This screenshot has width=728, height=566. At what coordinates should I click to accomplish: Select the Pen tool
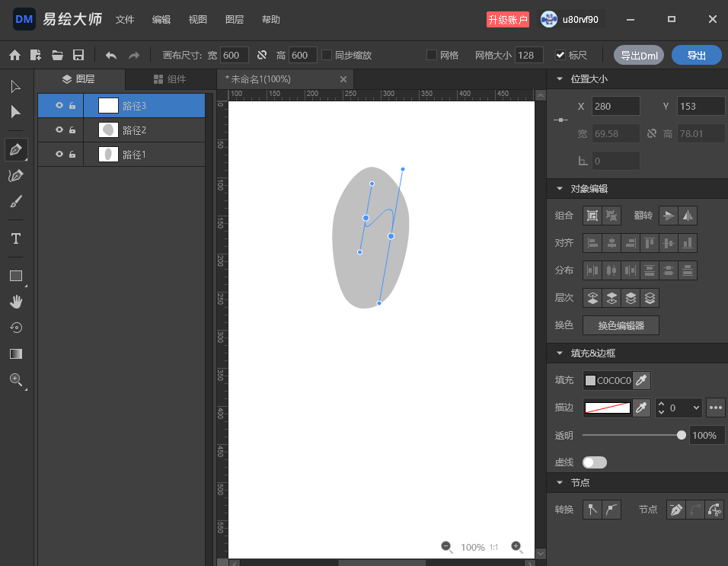tap(16, 149)
